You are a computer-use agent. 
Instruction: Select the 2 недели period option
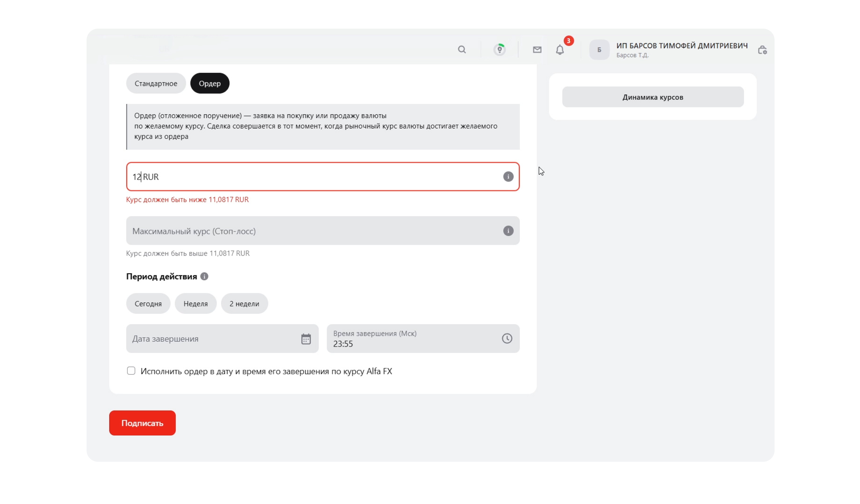click(x=244, y=304)
